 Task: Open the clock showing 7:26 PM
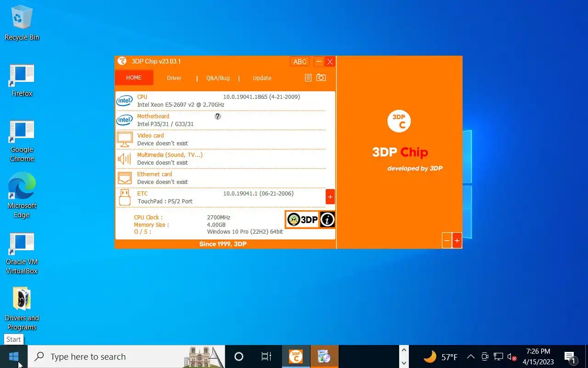pos(538,356)
